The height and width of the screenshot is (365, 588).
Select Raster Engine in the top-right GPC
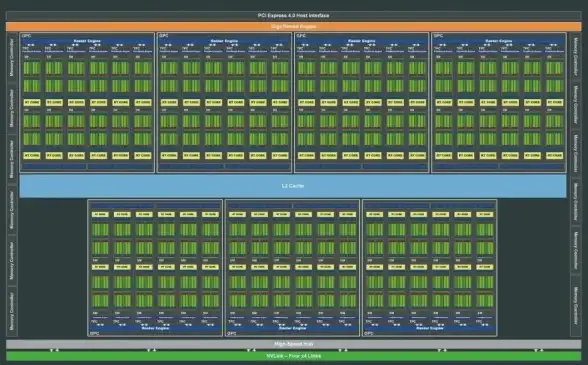click(499, 41)
